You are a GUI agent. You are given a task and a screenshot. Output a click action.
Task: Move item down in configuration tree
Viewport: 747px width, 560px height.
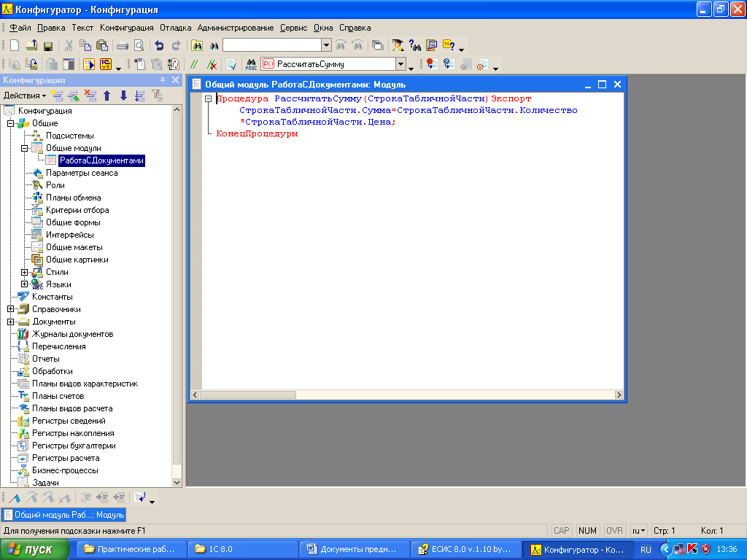pos(123,96)
